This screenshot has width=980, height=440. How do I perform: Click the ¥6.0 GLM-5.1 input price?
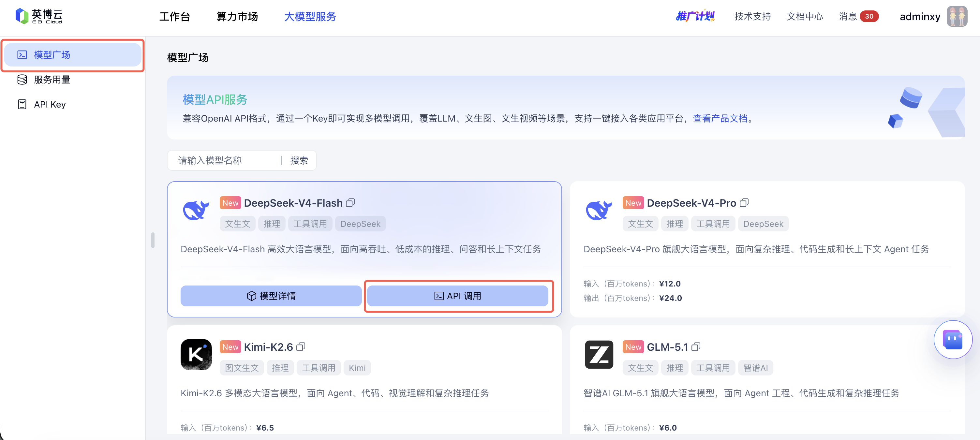coord(668,428)
